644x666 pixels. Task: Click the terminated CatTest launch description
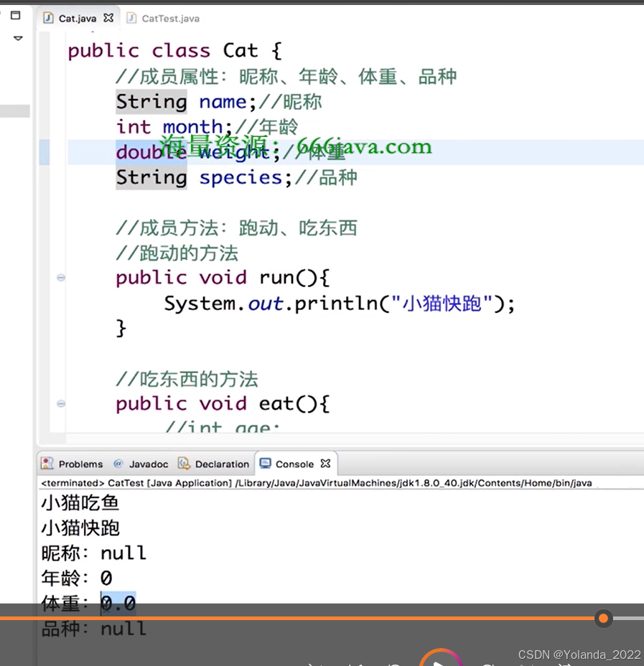(316, 483)
